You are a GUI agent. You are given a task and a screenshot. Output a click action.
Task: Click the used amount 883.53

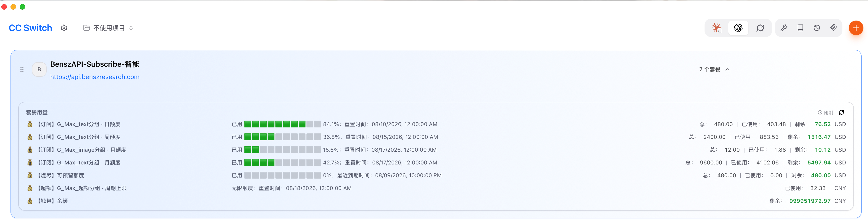(x=769, y=137)
